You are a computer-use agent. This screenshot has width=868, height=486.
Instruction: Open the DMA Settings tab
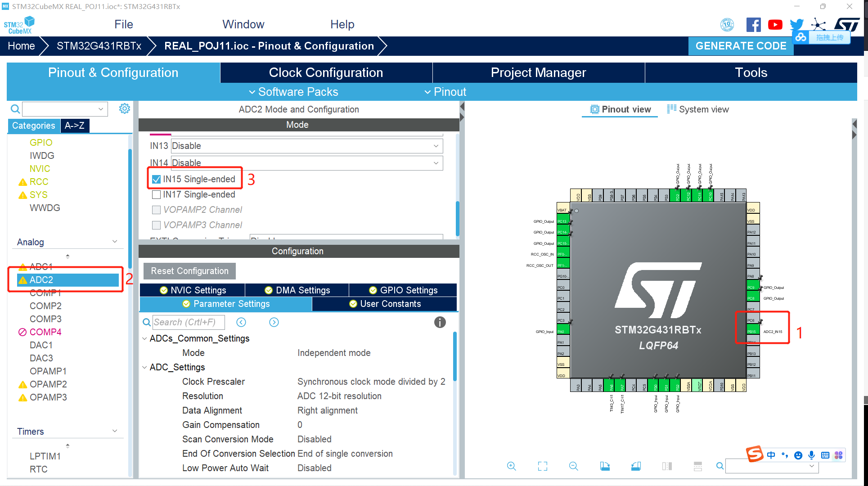coord(297,290)
